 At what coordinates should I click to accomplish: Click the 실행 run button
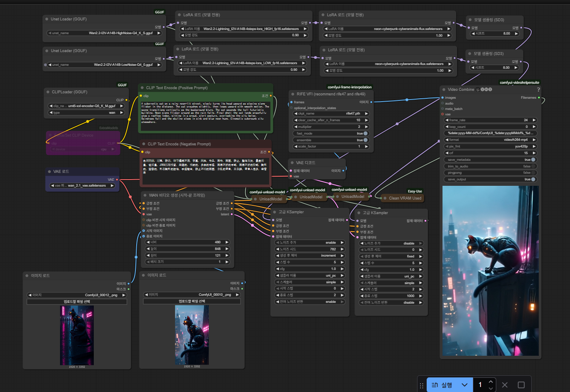coord(442,385)
